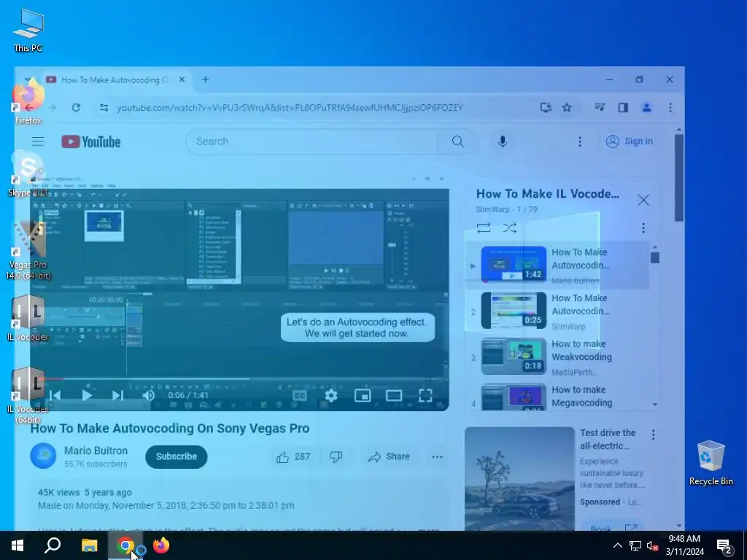Screen dimensions: 747x560
Task: Select playlist video 2 by SlimWarp
Action: pyautogui.click(x=557, y=311)
